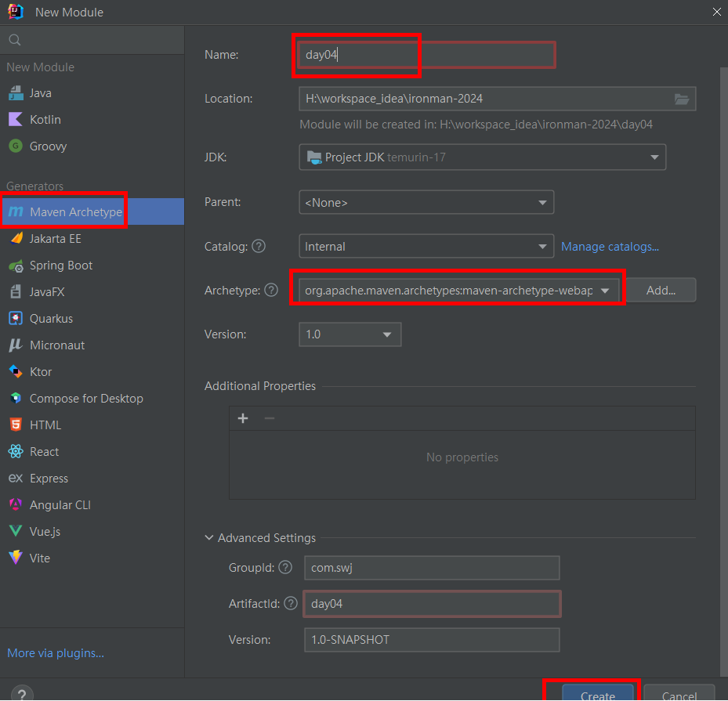Viewport: 728px width, 701px height.
Task: Focus the GroupId field com.swj
Action: (432, 568)
